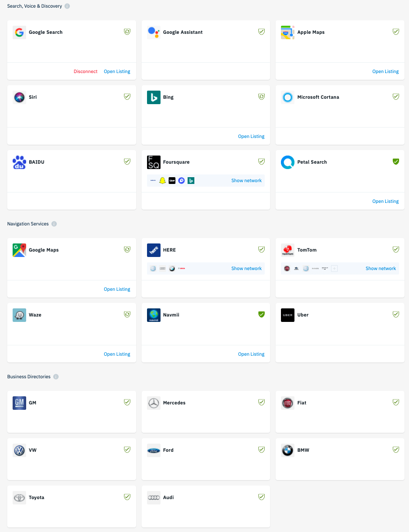Image resolution: width=409 pixels, height=532 pixels.
Task: Click the Google Assistant logo icon
Action: click(x=154, y=32)
